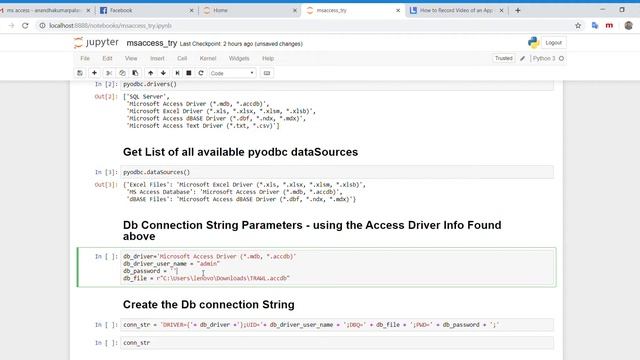The height and width of the screenshot is (360, 640).
Task: Close the msaccess_try tab
Action: [x=398, y=11]
